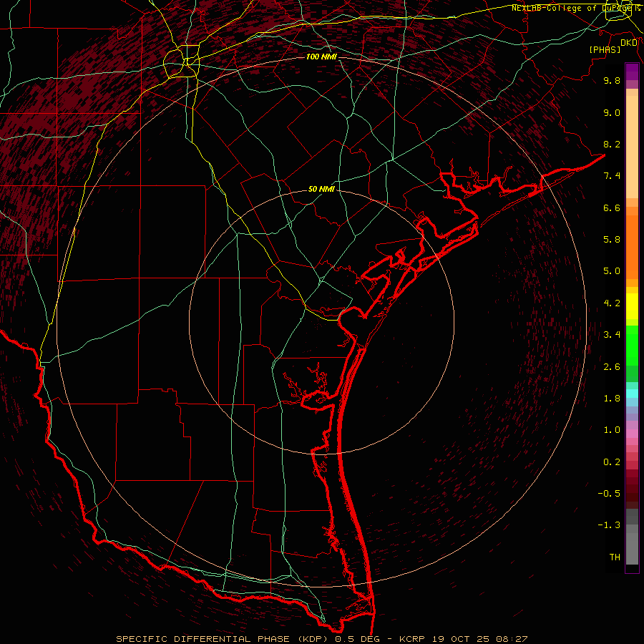Click the gray swatch beside the TH label
This screenshot has width=644, height=644.
(x=632, y=548)
